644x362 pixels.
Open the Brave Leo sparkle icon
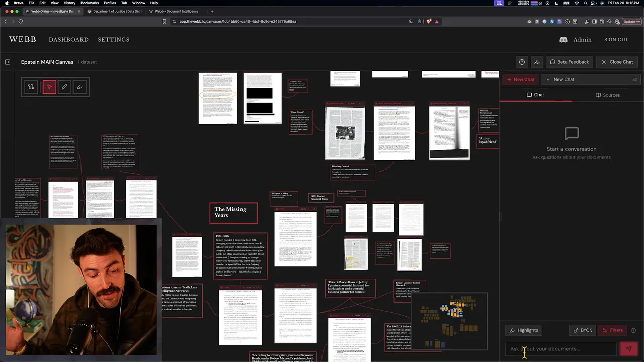coord(609,21)
